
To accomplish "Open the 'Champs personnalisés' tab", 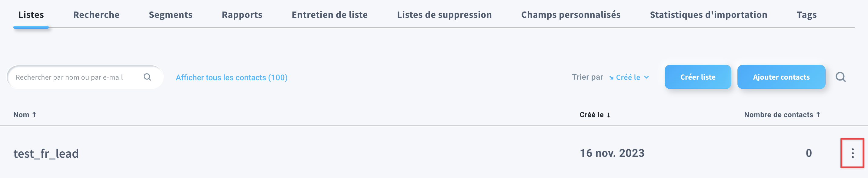I will (571, 15).
